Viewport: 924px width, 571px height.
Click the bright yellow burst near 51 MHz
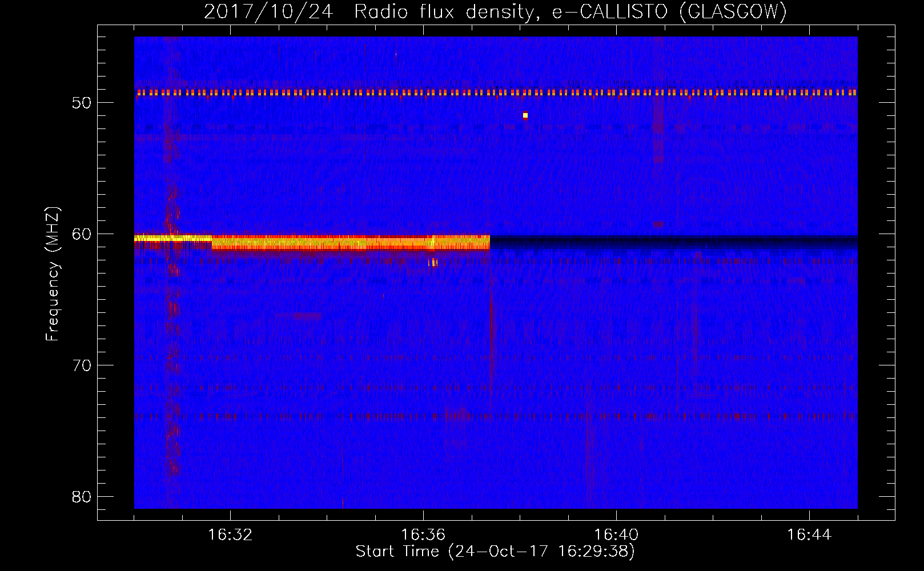click(x=525, y=116)
